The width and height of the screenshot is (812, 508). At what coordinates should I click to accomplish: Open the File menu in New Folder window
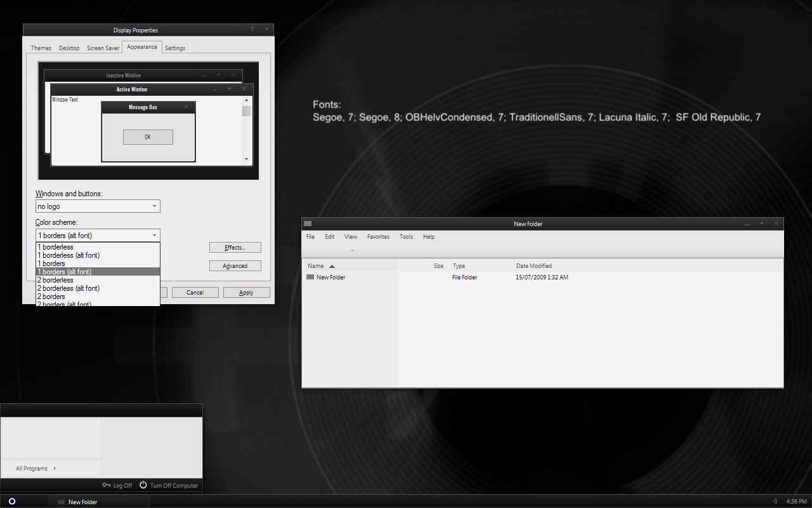[310, 237]
